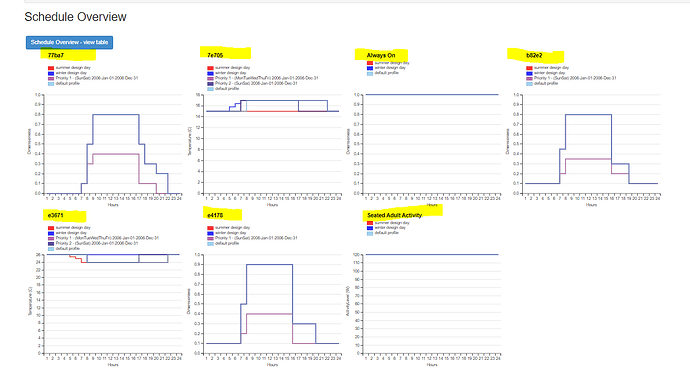Click default profile swatch under Seated Adult Activity
Screen dimensions: 690x373
(x=370, y=233)
